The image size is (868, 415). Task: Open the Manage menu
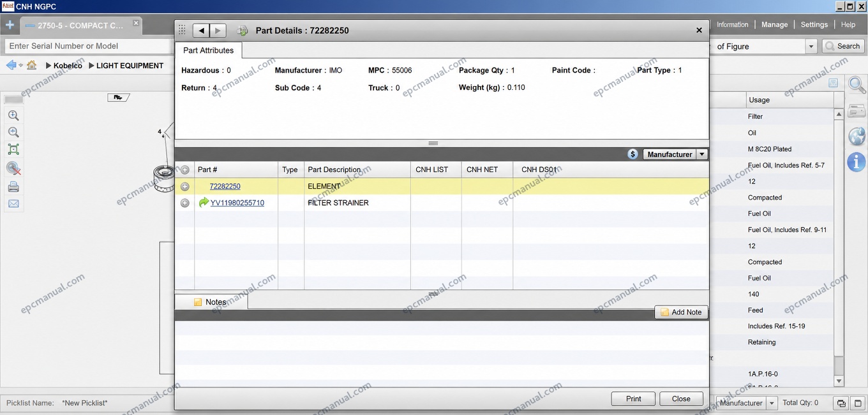774,25
